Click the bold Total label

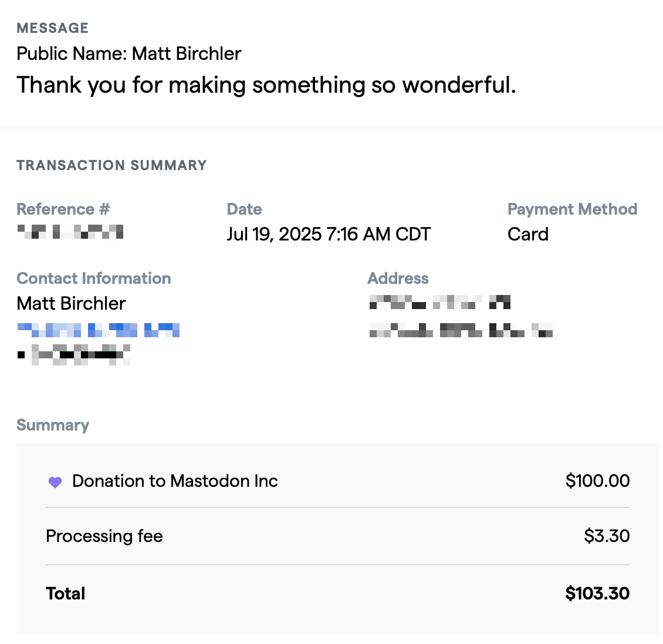66,594
